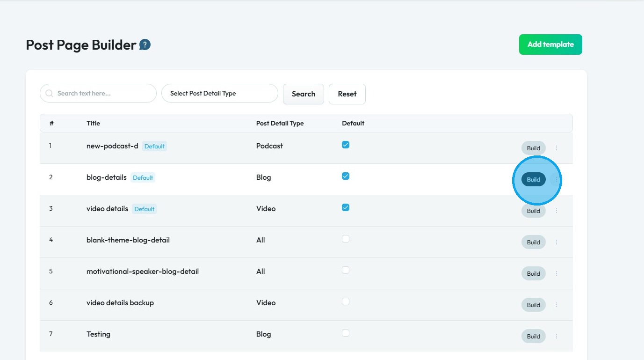Toggle default checkbox for motivational-speaker-blog-detail
The image size is (644, 360).
tap(346, 271)
